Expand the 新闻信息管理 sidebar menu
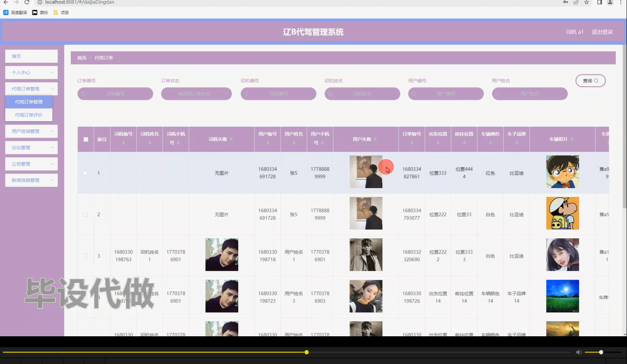 [31, 180]
